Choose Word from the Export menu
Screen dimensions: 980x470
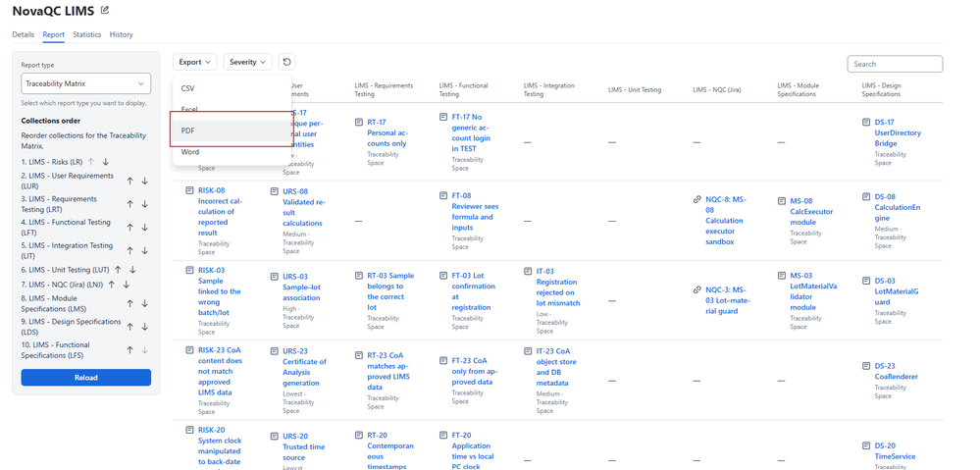pyautogui.click(x=232, y=152)
